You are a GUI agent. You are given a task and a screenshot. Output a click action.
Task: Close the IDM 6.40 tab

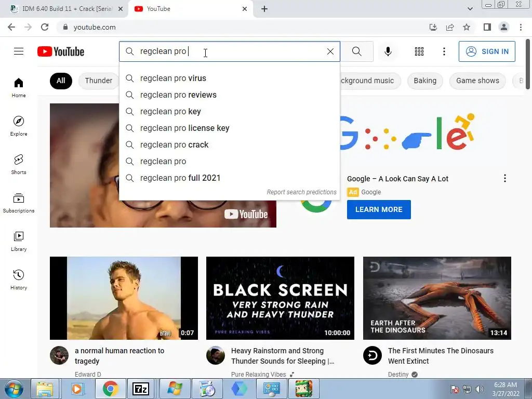pos(121,9)
